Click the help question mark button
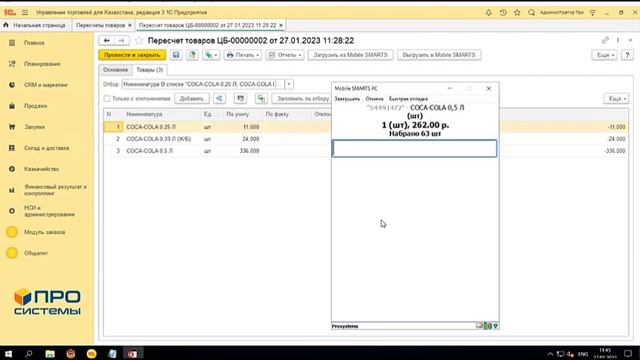The width and height of the screenshot is (640, 360). click(627, 55)
